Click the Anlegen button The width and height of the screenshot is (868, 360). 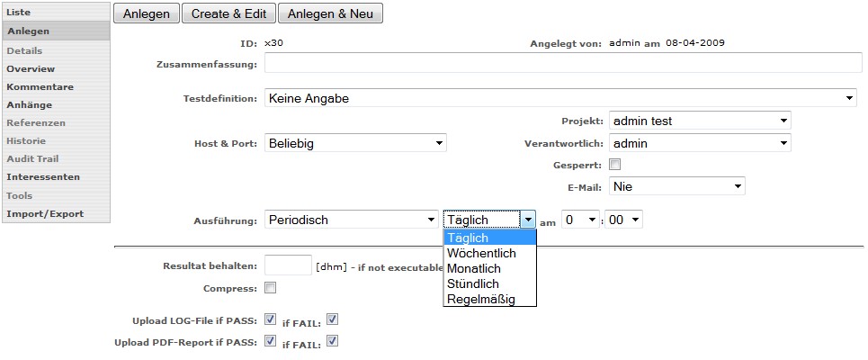(146, 13)
